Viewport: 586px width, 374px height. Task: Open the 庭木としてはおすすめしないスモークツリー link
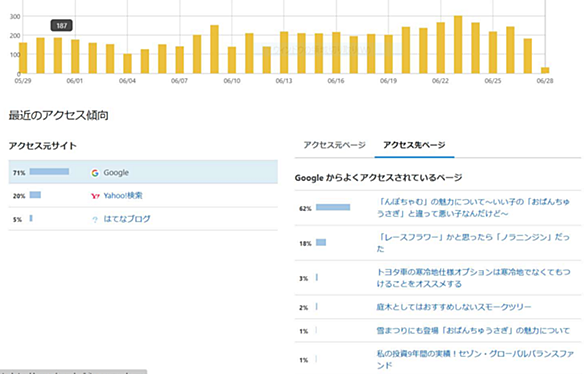(x=454, y=307)
